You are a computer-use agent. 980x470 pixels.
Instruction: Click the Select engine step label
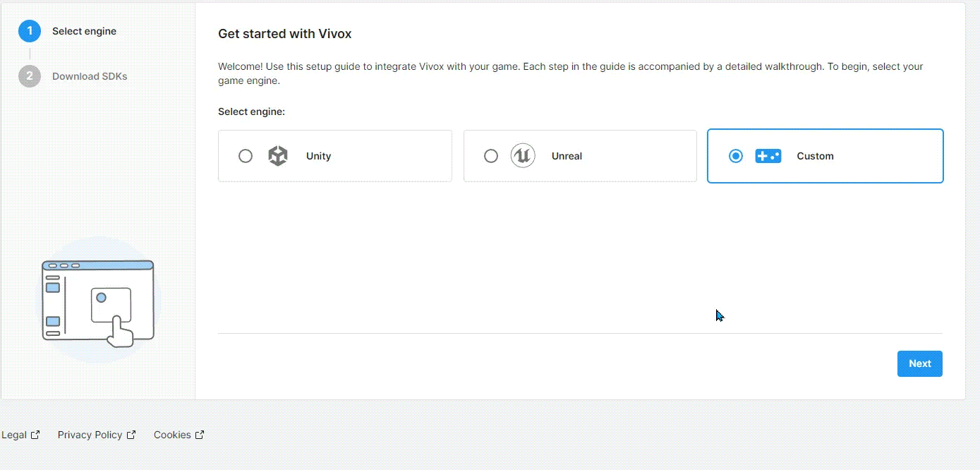(x=83, y=30)
